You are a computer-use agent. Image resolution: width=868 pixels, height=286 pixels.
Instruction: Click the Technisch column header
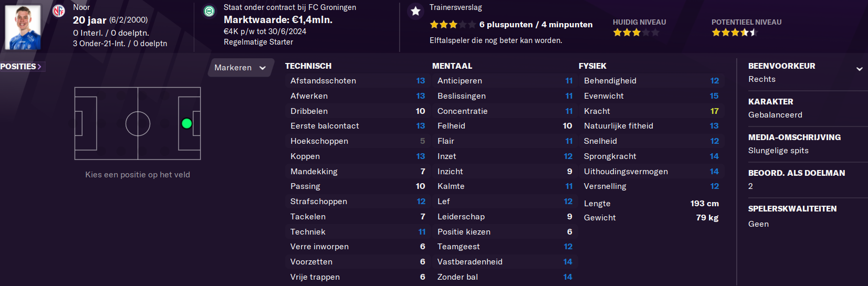tap(308, 66)
